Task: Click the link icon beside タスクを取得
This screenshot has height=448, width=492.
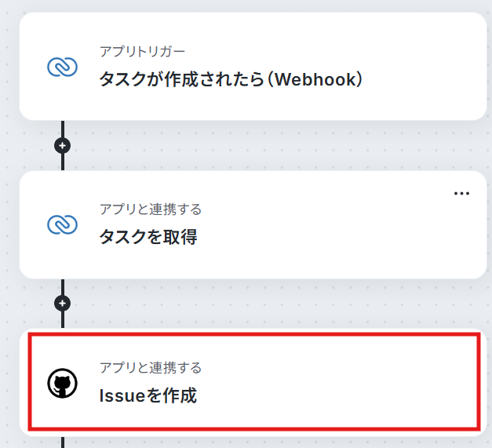Action: [62, 224]
